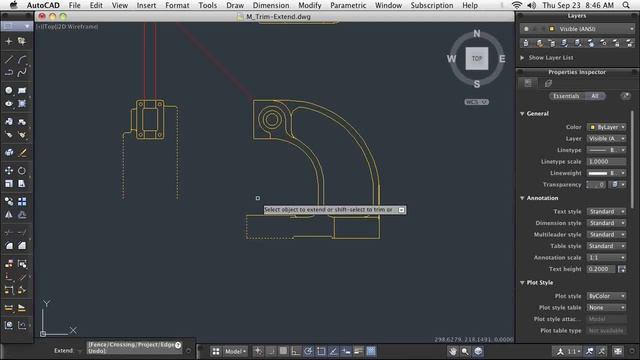640x360 pixels.
Task: Click the Pan hand icon in status bar
Action: (452, 351)
